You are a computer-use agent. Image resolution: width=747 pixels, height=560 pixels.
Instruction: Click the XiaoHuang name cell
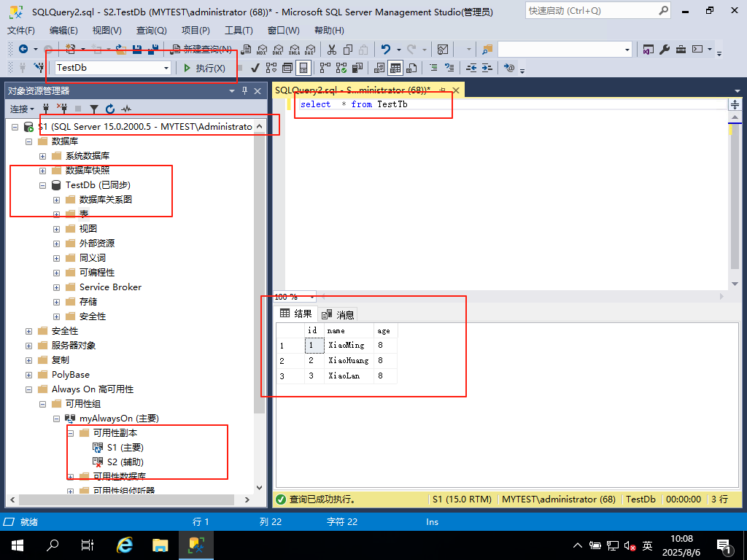click(349, 360)
